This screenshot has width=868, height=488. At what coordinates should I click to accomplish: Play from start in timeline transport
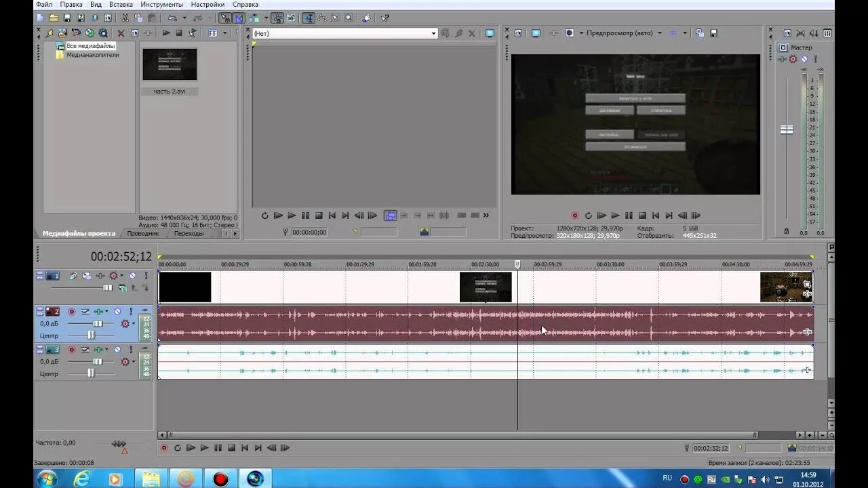click(191, 448)
